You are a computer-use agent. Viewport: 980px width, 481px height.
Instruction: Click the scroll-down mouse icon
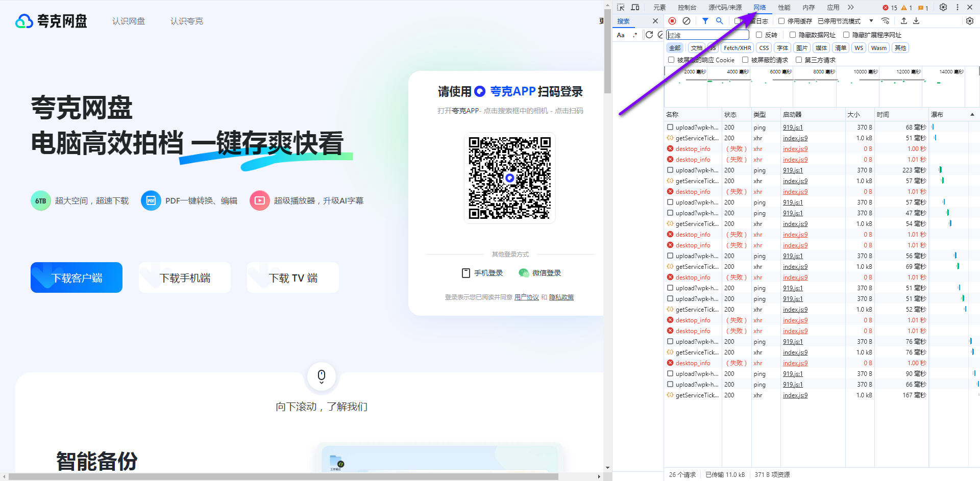322,376
